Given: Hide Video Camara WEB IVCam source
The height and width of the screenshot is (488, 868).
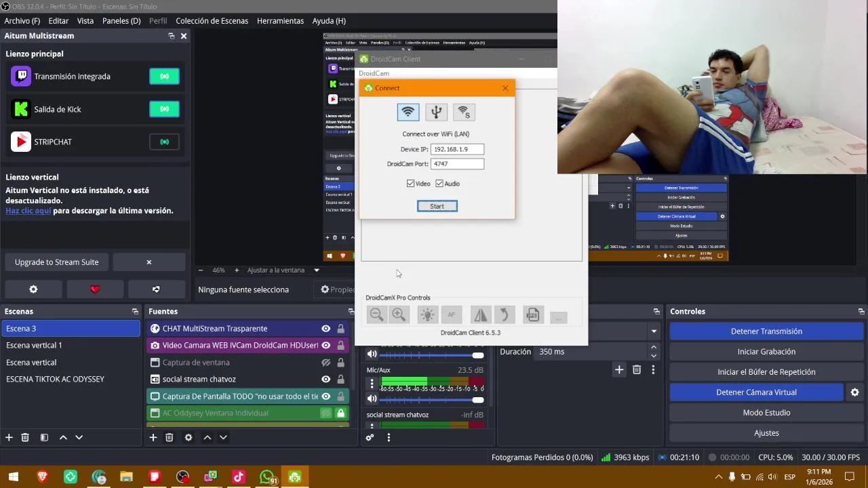Looking at the screenshot, I should pos(326,346).
